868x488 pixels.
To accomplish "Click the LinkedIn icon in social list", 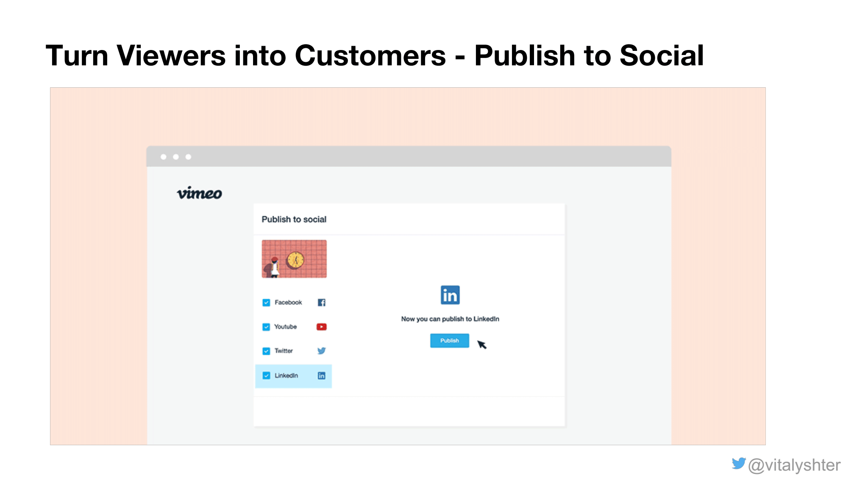I will pyautogui.click(x=321, y=375).
